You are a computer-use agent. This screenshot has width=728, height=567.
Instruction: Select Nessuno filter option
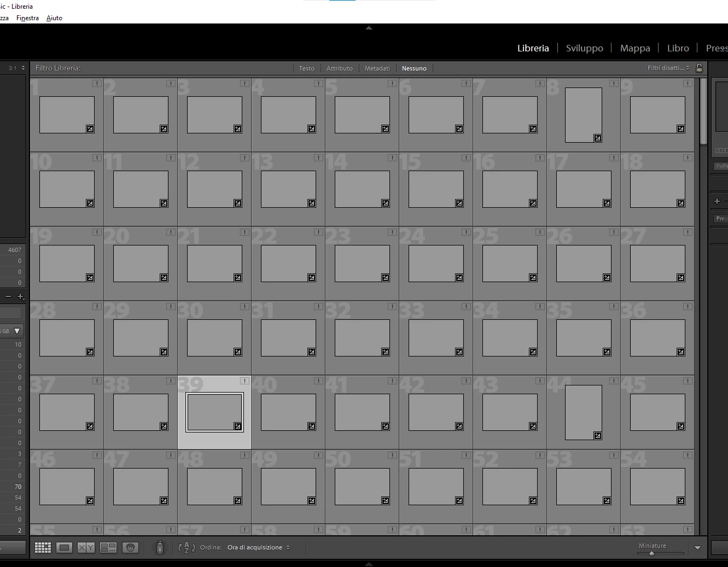click(x=414, y=68)
